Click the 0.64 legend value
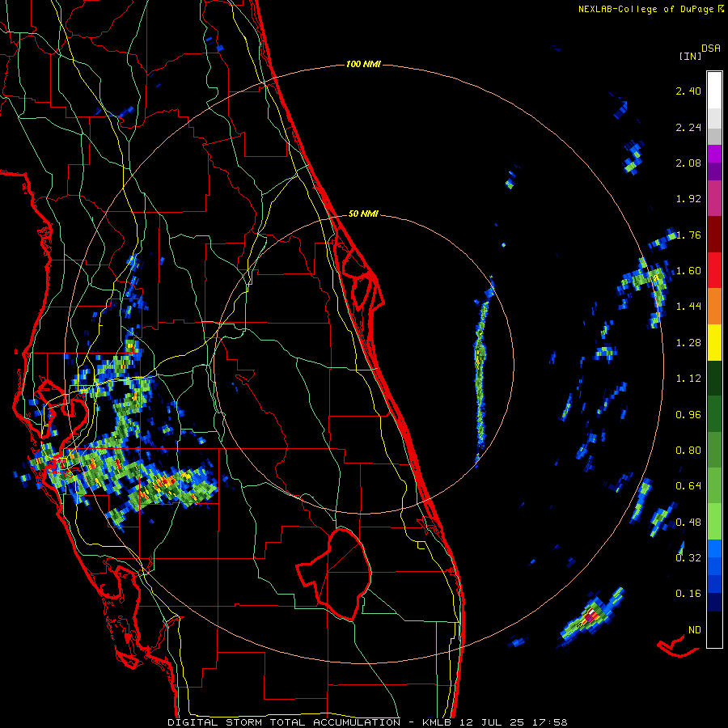Screen dimensions: 728x728 (x=688, y=486)
